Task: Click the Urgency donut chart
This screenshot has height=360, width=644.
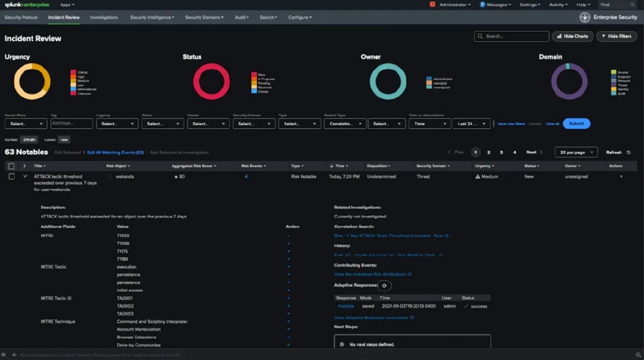Action: pyautogui.click(x=32, y=82)
